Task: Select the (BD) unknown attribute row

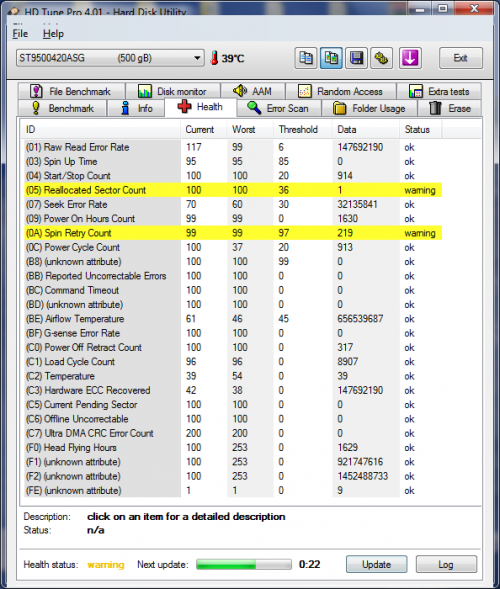Action: pos(233,304)
